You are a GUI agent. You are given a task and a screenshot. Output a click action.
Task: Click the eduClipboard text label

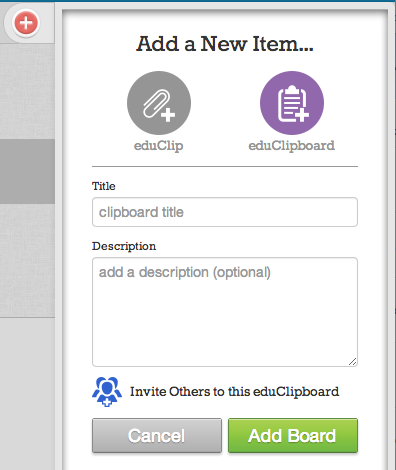(x=292, y=146)
